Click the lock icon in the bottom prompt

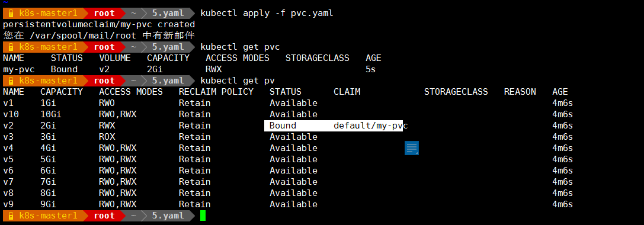click(11, 216)
